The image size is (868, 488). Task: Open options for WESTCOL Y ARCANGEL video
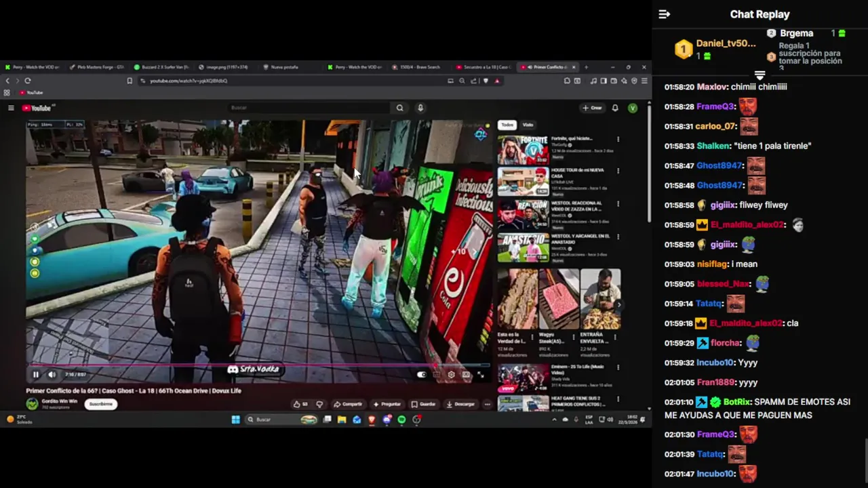pos(618,237)
